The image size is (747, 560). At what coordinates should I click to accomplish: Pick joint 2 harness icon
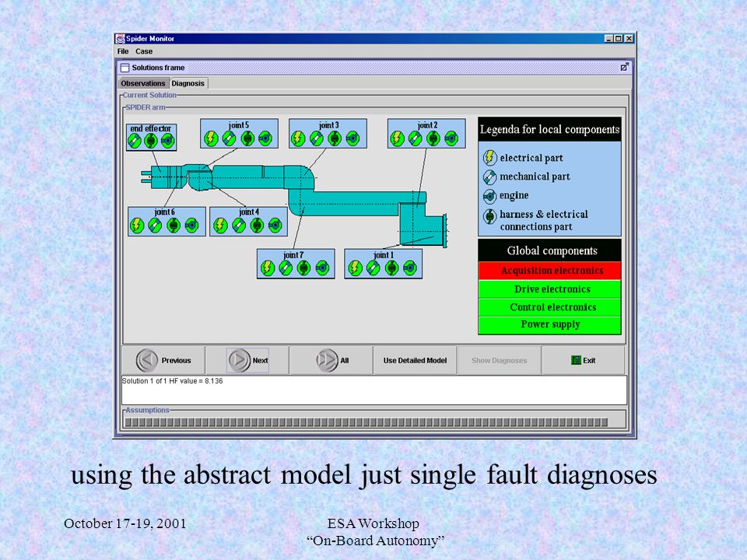coord(433,138)
